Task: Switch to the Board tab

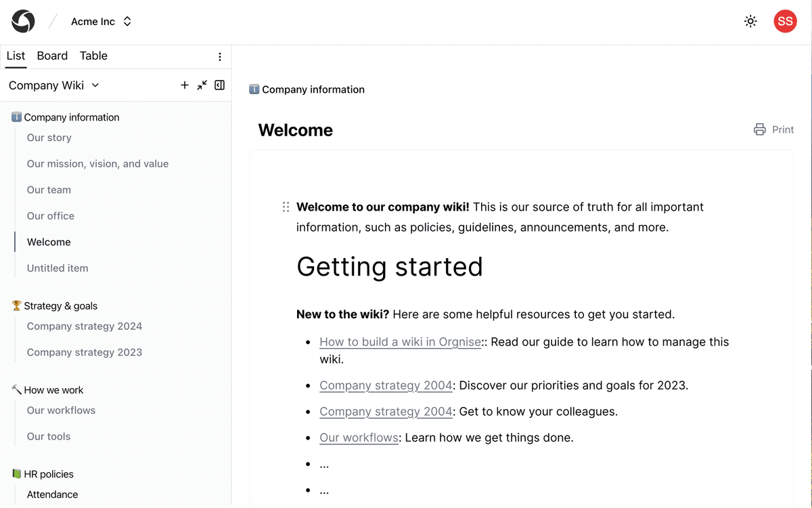Action: pos(52,56)
